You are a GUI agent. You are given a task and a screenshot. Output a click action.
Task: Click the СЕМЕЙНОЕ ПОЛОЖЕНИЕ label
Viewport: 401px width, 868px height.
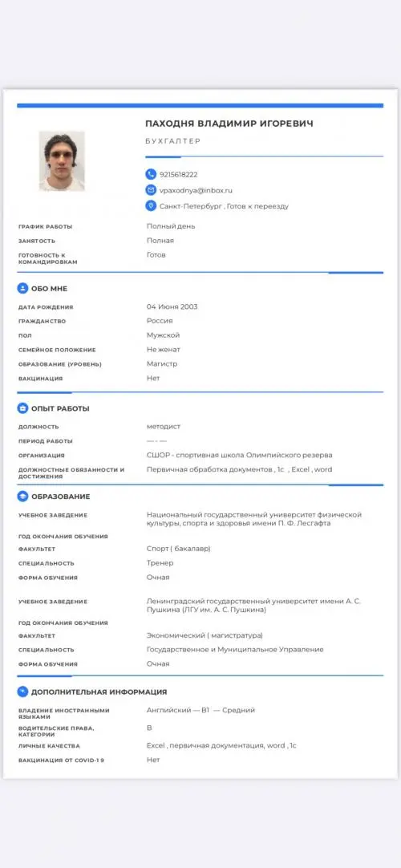coord(57,351)
